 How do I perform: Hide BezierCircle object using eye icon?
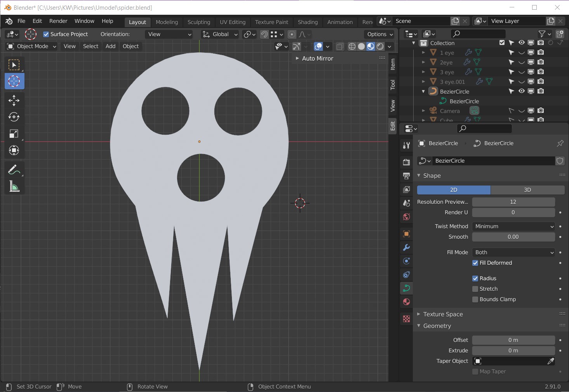[x=521, y=91]
